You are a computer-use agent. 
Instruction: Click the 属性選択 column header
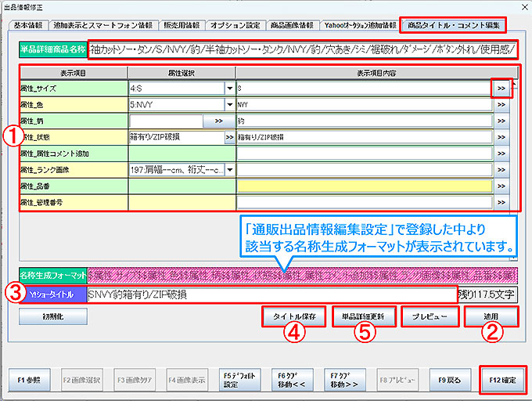[x=182, y=73]
